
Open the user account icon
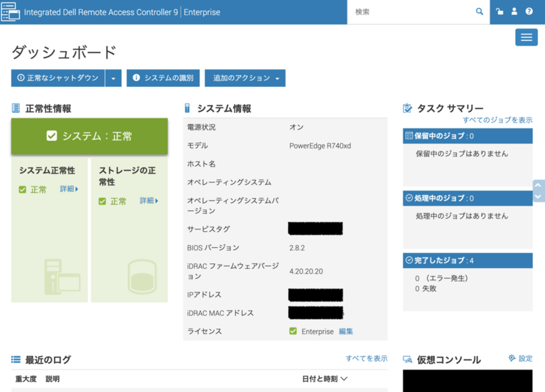click(x=514, y=12)
